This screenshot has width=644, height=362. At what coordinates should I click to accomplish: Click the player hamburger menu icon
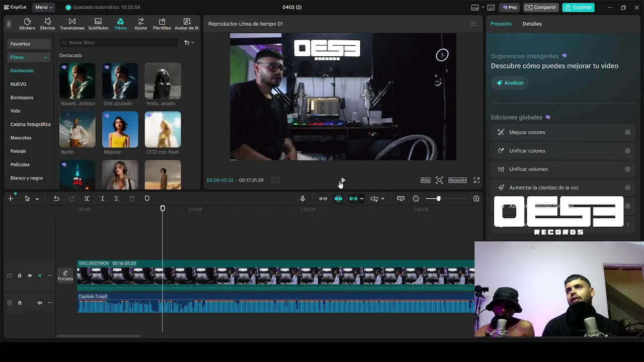(x=473, y=24)
